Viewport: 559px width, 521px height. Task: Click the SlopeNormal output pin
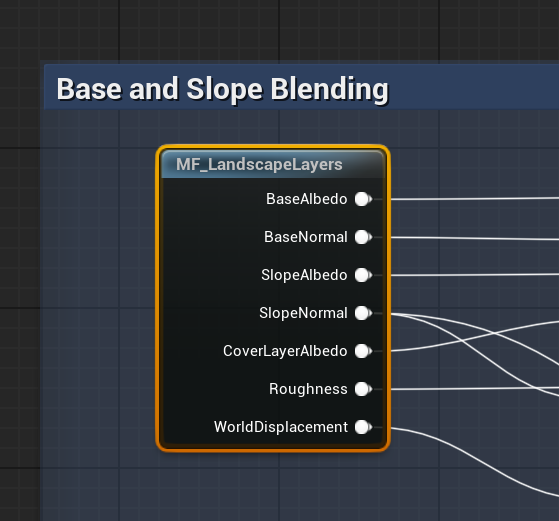pos(363,313)
